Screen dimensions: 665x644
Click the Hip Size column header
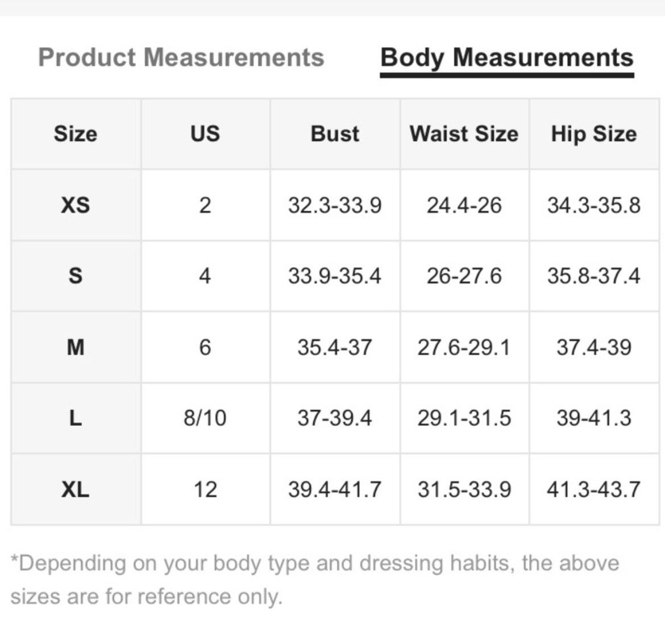[594, 134]
